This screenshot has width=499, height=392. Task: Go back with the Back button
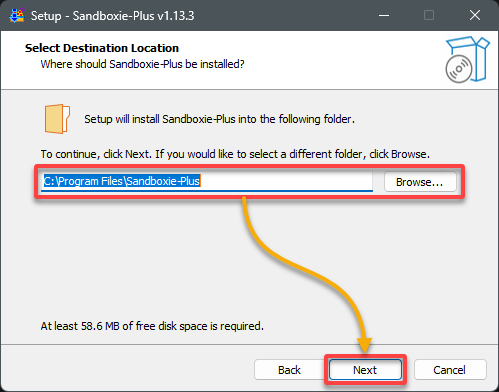(x=289, y=370)
